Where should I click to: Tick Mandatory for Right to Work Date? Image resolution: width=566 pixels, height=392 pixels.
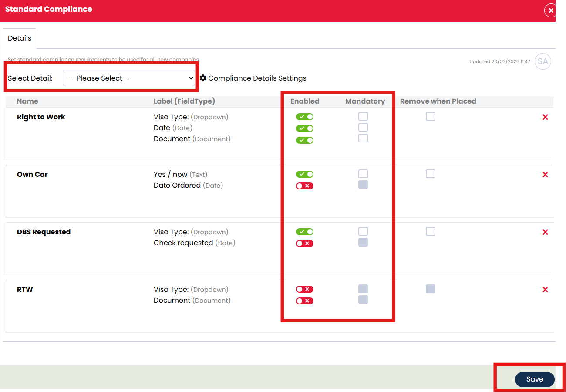click(363, 127)
